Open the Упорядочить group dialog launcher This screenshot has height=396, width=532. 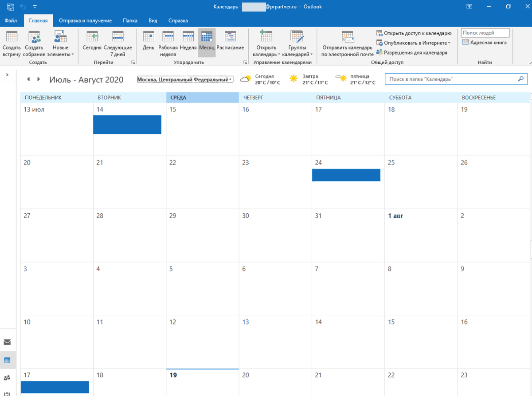pyautogui.click(x=245, y=63)
